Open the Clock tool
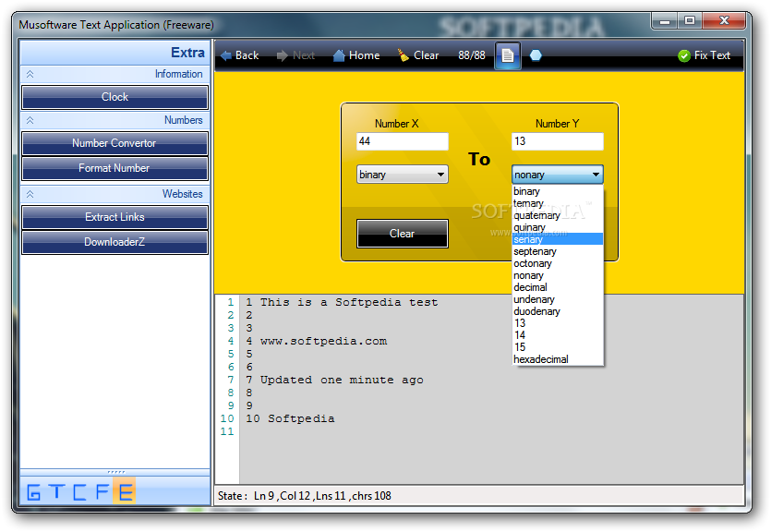Screen dimensions: 771x532 (114, 97)
